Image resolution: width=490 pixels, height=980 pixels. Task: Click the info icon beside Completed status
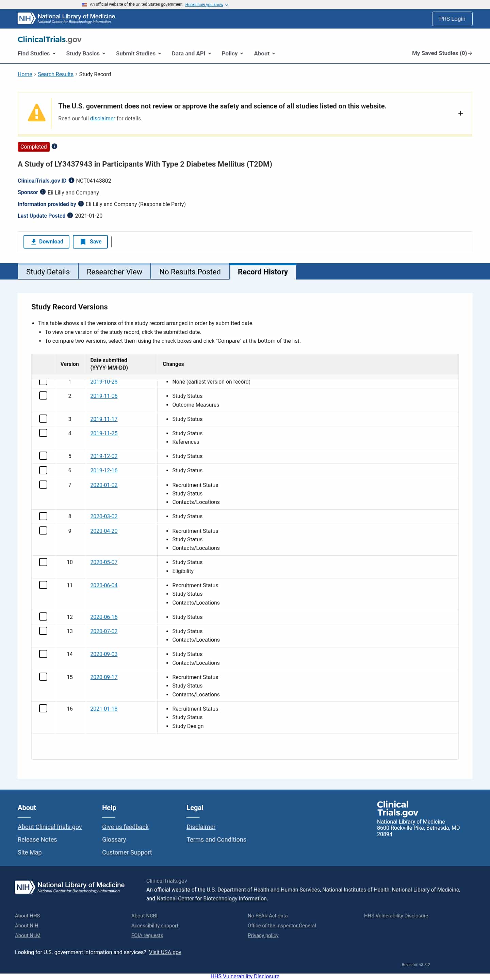pyautogui.click(x=54, y=147)
